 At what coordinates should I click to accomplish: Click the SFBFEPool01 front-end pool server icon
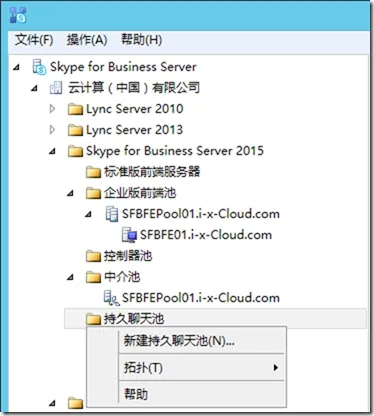112,214
